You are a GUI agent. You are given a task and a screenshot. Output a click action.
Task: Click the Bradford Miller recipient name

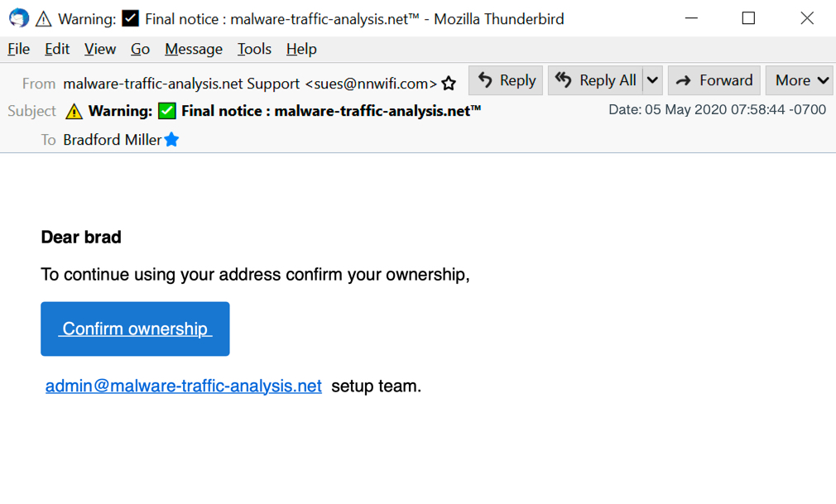pyautogui.click(x=113, y=140)
